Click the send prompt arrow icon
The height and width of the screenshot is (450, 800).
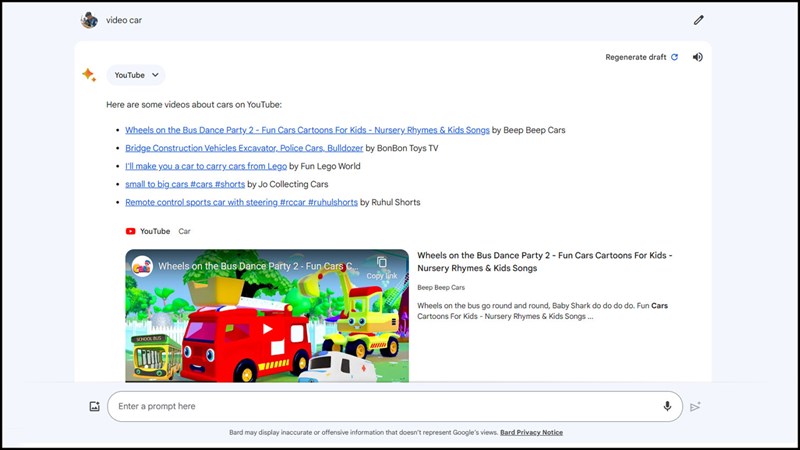pos(695,406)
